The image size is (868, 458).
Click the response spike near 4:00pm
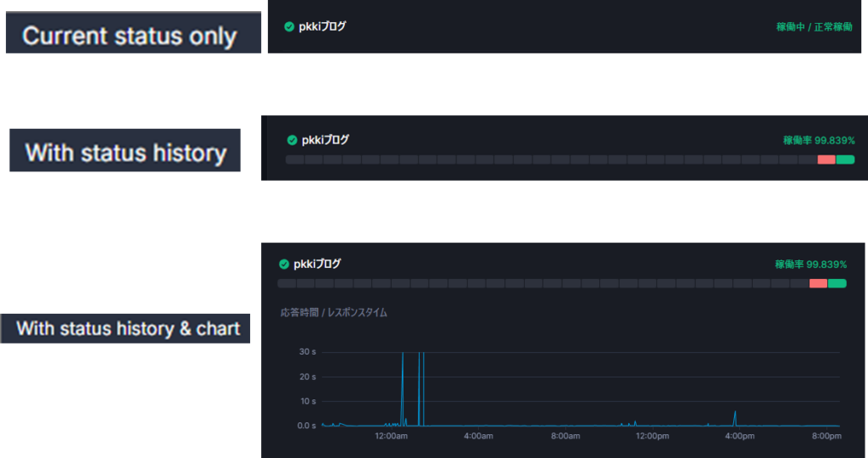click(x=735, y=416)
